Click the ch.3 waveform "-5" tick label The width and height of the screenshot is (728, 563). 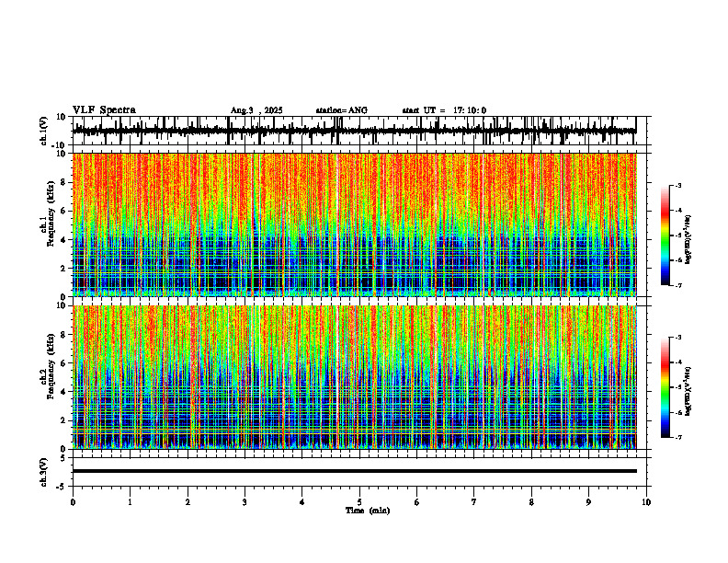[x=61, y=487]
